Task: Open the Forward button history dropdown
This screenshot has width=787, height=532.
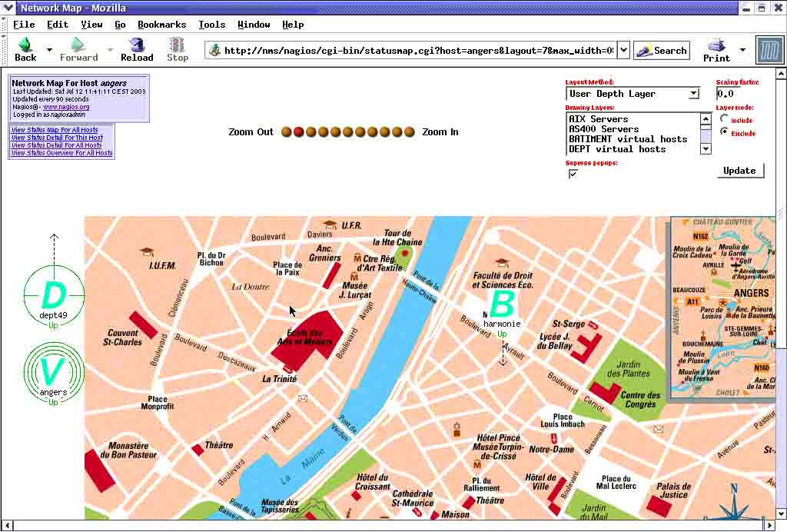Action: click(x=110, y=50)
